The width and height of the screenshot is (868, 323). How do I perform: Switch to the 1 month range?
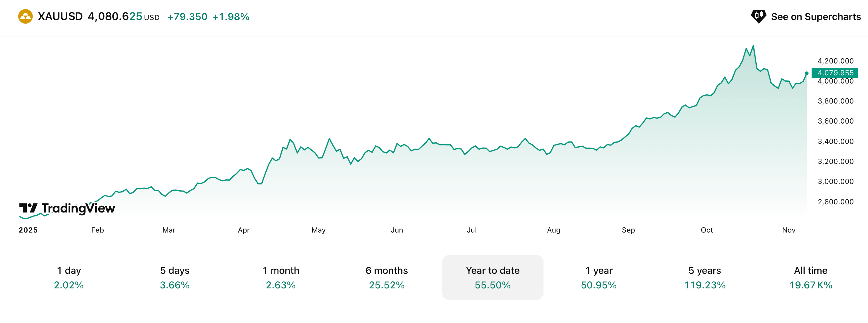281,277
